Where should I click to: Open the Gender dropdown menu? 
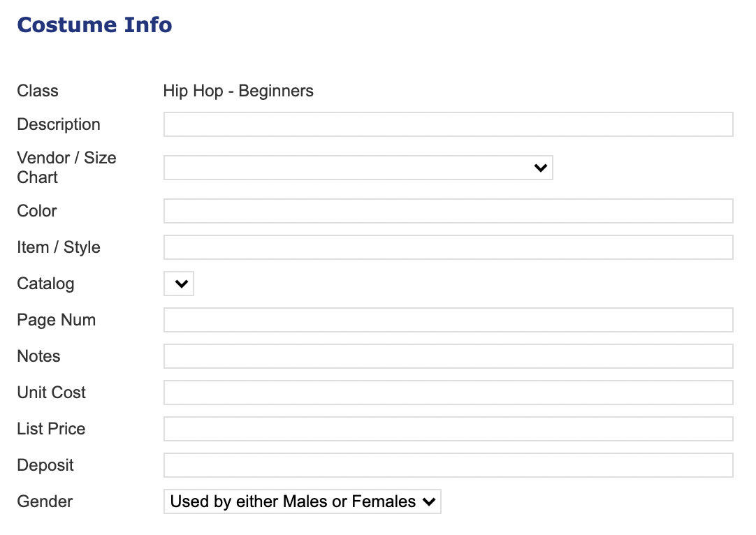pos(302,501)
